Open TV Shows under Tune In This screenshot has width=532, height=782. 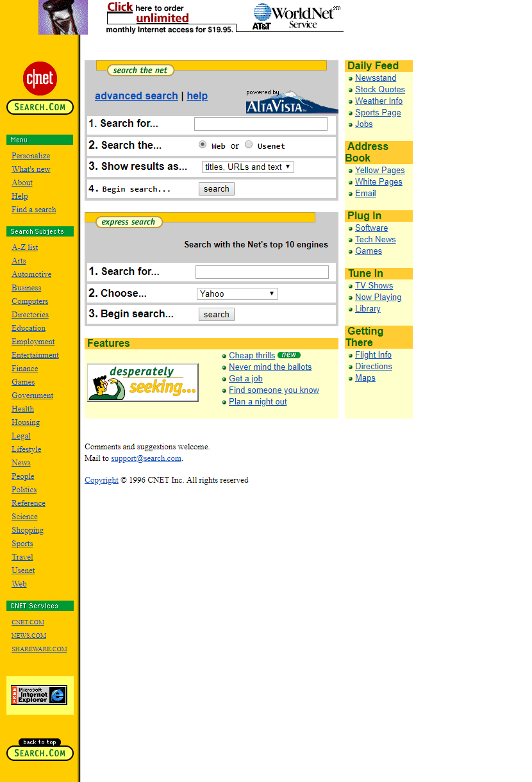point(374,286)
